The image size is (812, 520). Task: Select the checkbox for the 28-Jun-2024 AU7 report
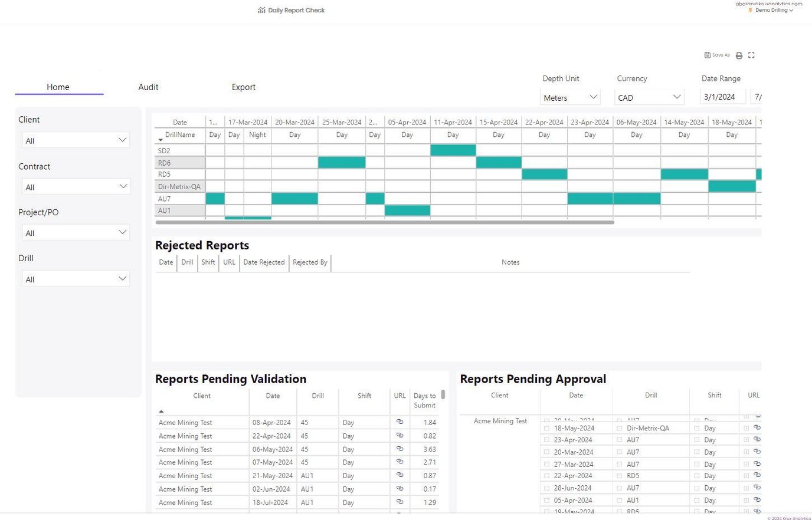click(x=548, y=488)
